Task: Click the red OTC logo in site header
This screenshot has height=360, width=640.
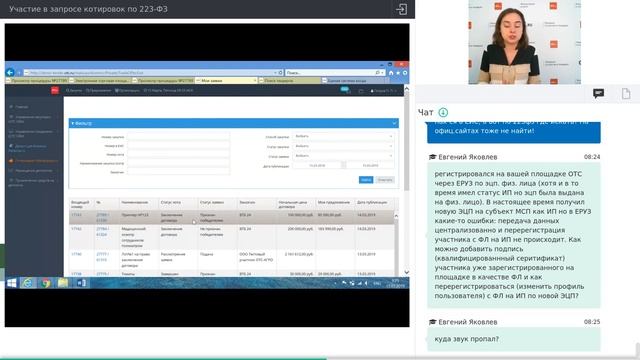Action: click(x=55, y=91)
